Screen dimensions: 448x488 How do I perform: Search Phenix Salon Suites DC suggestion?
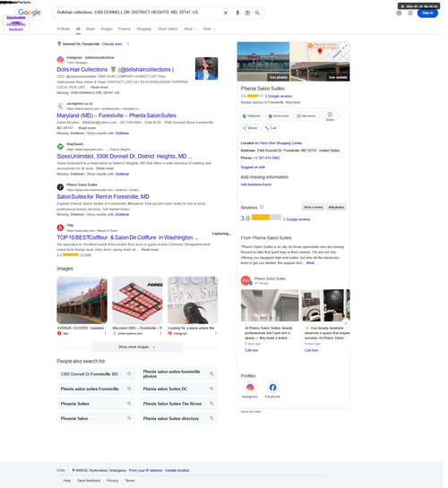[x=178, y=389]
